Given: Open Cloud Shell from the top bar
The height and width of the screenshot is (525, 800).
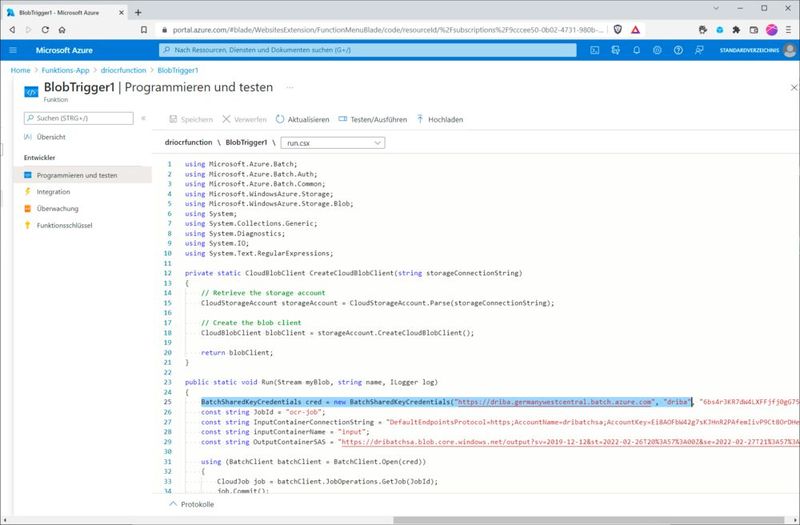Looking at the screenshot, I should [x=594, y=50].
